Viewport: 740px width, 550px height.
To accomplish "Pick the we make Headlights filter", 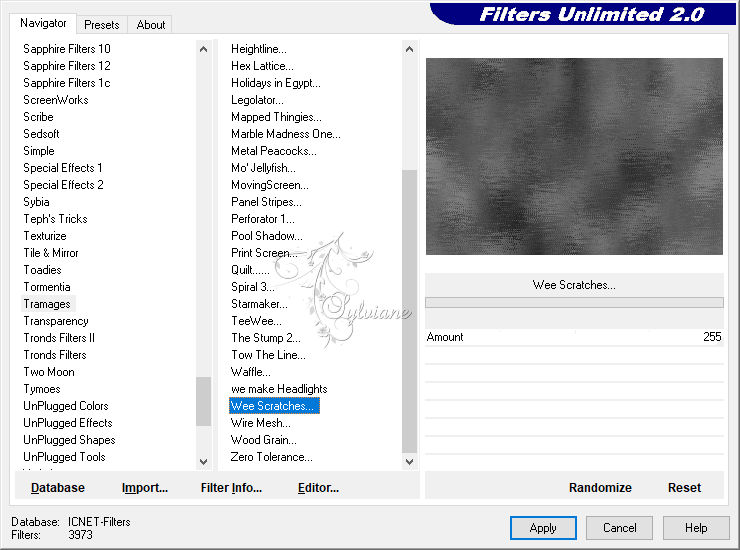I will coord(279,389).
